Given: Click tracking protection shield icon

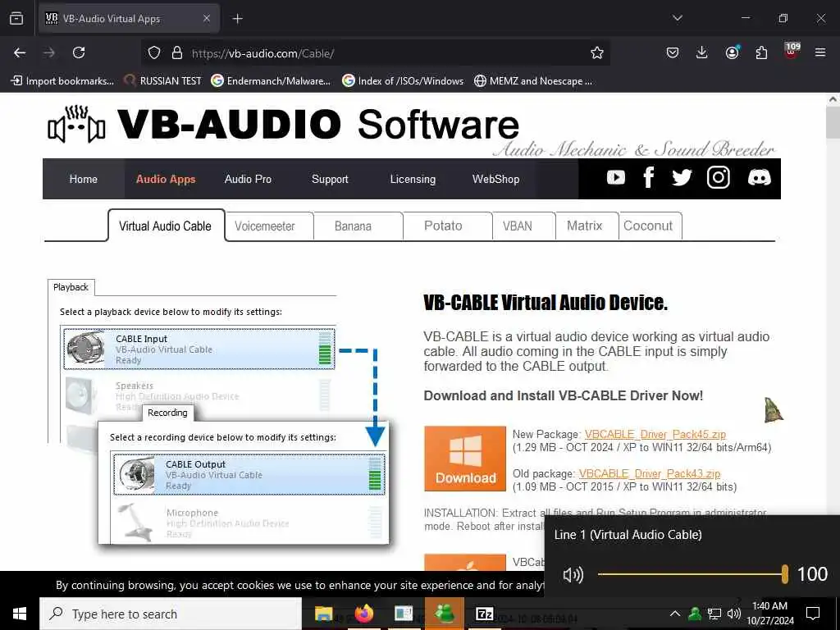Looking at the screenshot, I should 154,52.
